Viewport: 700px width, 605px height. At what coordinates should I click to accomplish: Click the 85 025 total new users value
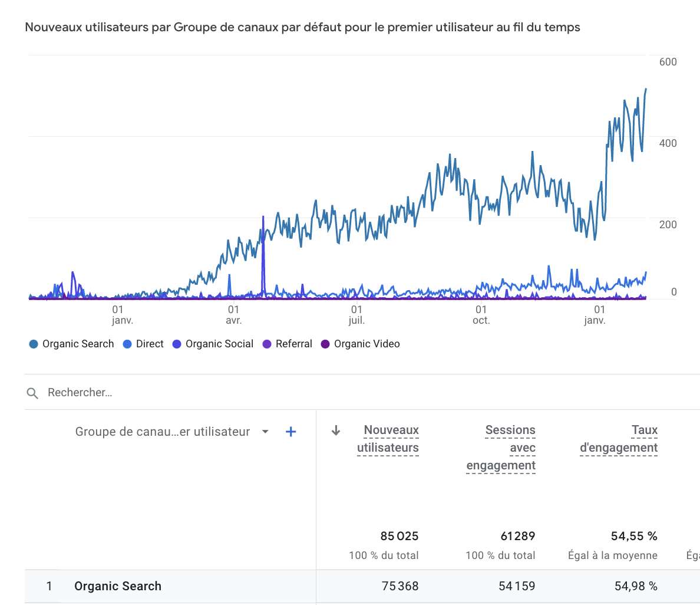(x=399, y=536)
